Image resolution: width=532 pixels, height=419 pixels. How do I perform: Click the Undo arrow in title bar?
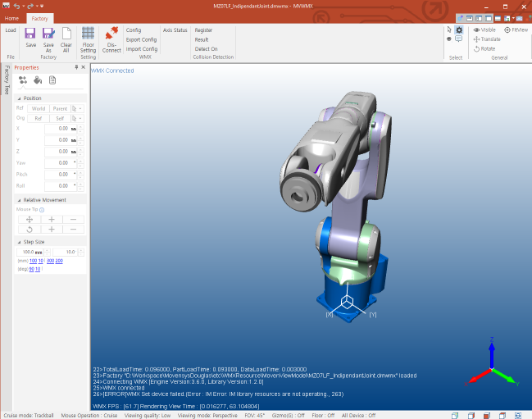(16, 6)
